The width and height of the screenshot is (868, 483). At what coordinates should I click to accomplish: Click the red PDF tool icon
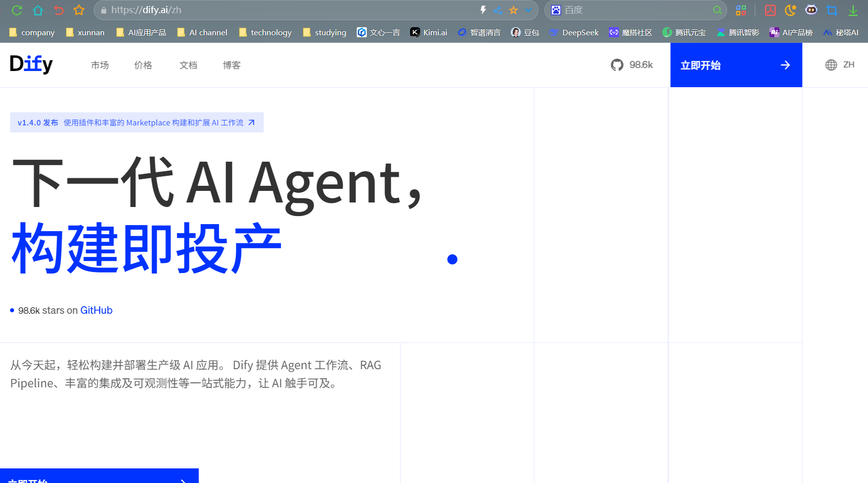(770, 10)
